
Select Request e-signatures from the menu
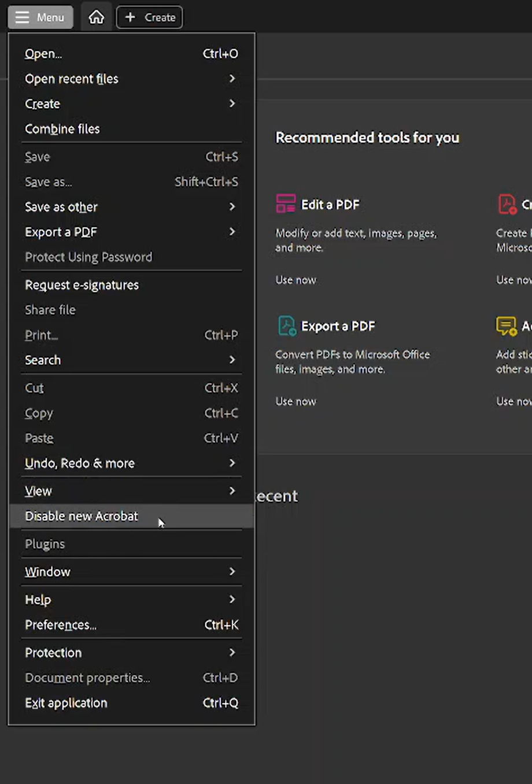(82, 284)
